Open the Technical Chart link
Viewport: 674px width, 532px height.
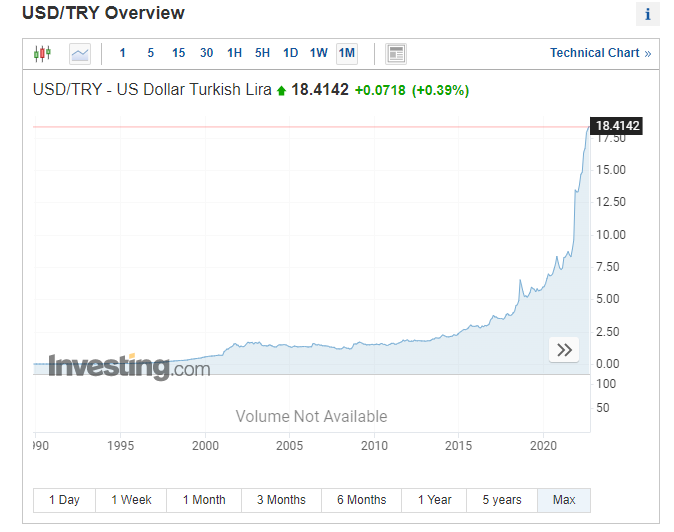tap(600, 53)
